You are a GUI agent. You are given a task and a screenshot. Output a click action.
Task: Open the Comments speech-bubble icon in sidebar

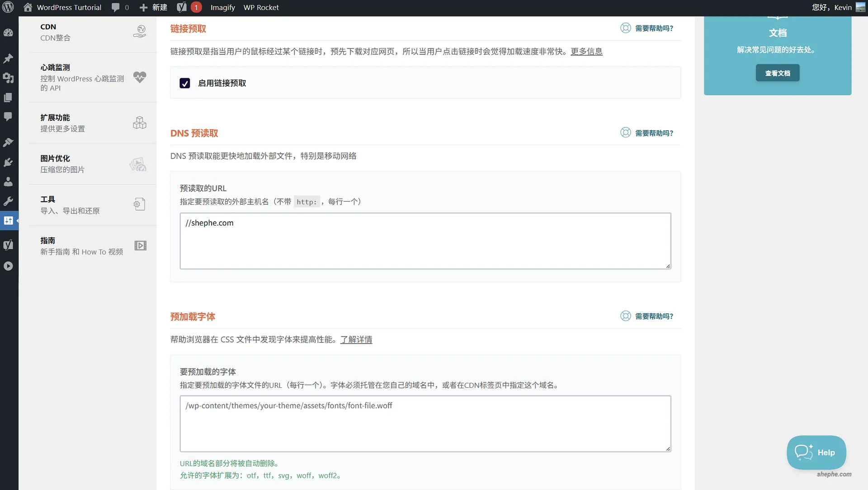(8, 117)
